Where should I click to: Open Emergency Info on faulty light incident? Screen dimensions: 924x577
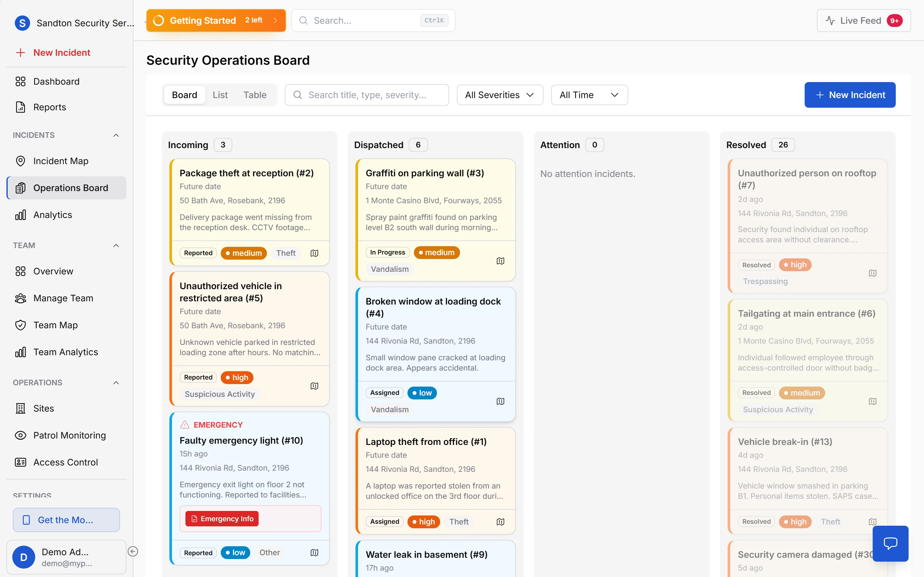222,518
